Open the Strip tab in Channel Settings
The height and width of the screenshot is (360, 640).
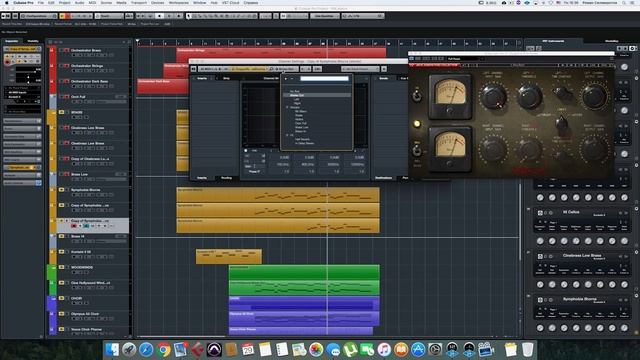point(226,78)
